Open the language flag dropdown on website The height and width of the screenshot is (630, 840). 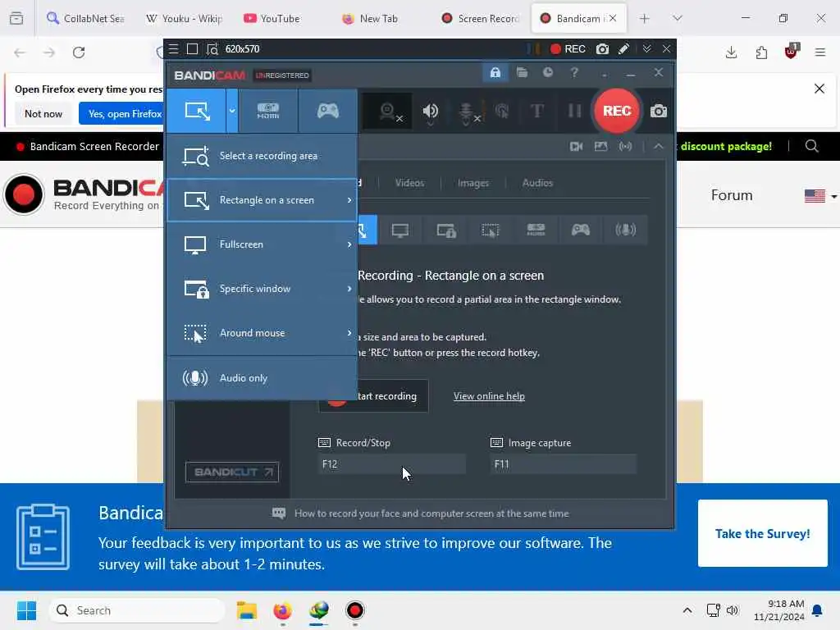coord(820,196)
